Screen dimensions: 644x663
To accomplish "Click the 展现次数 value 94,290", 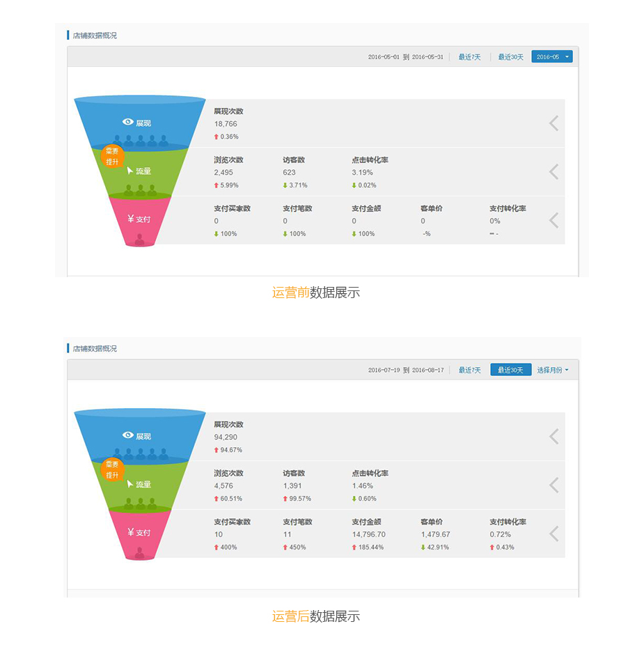I will 226,437.
